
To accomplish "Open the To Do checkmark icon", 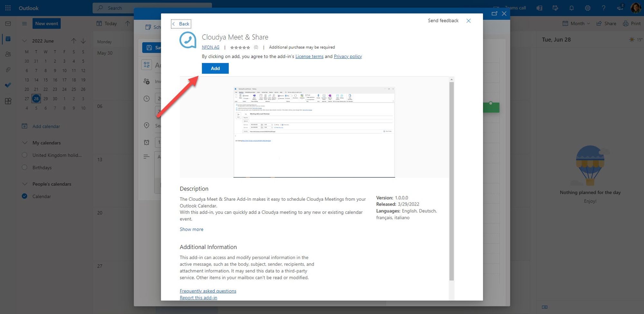I will pyautogui.click(x=8, y=85).
